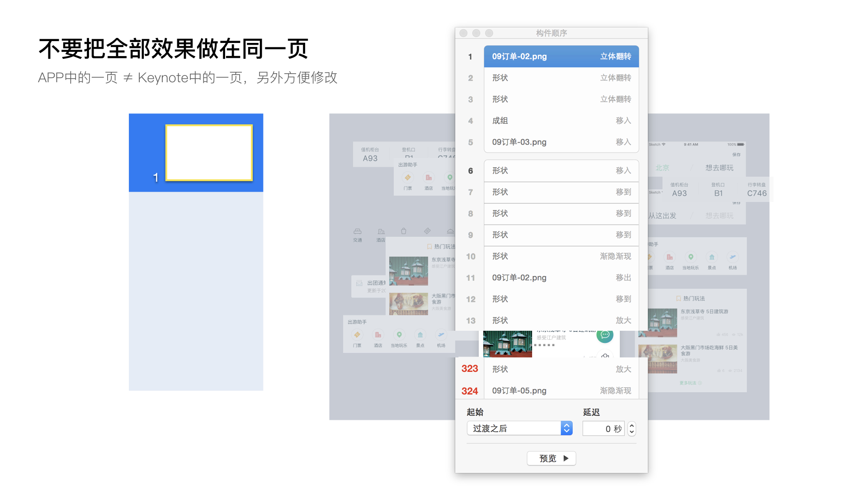
Task: Click the red close button on 构件顺序 window
Action: 463,33
